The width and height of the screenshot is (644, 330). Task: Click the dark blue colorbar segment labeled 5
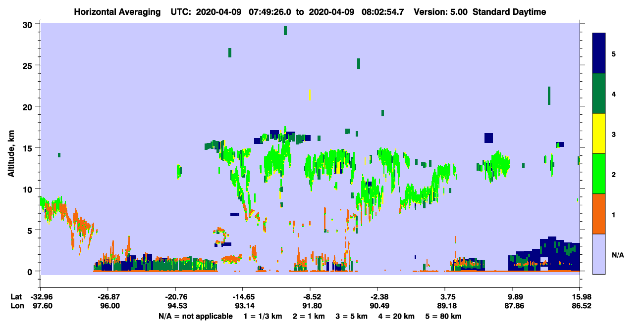click(x=599, y=53)
